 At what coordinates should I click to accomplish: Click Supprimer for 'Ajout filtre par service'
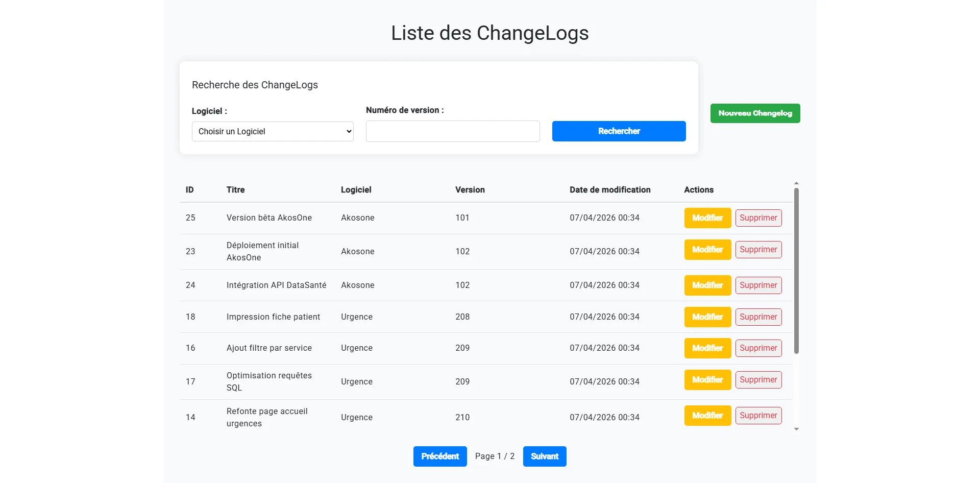coord(758,348)
